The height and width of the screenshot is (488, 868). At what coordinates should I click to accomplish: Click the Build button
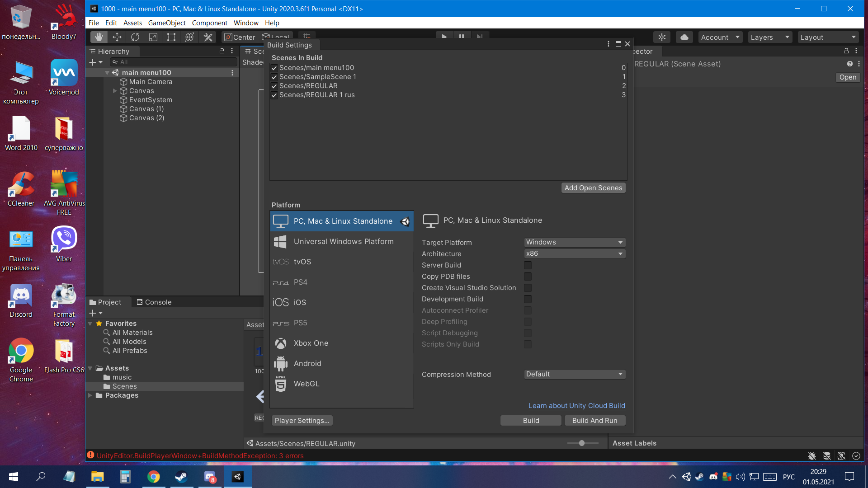point(531,421)
